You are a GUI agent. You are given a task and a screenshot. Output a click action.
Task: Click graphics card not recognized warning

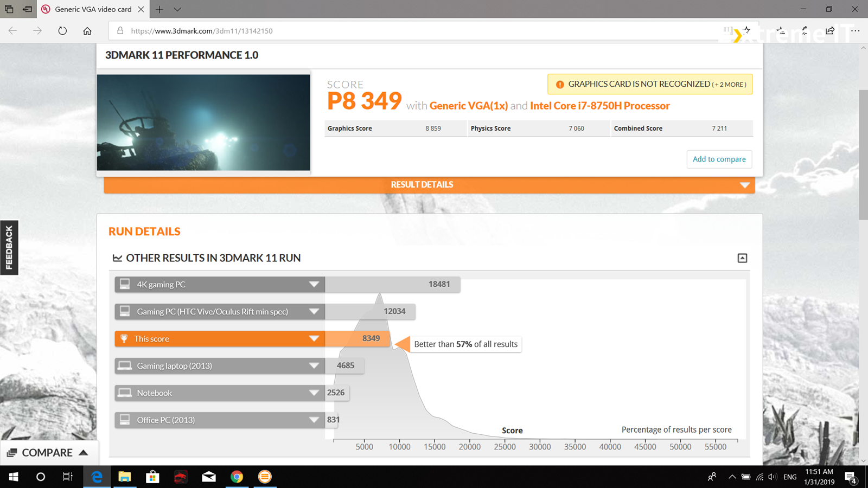(650, 84)
